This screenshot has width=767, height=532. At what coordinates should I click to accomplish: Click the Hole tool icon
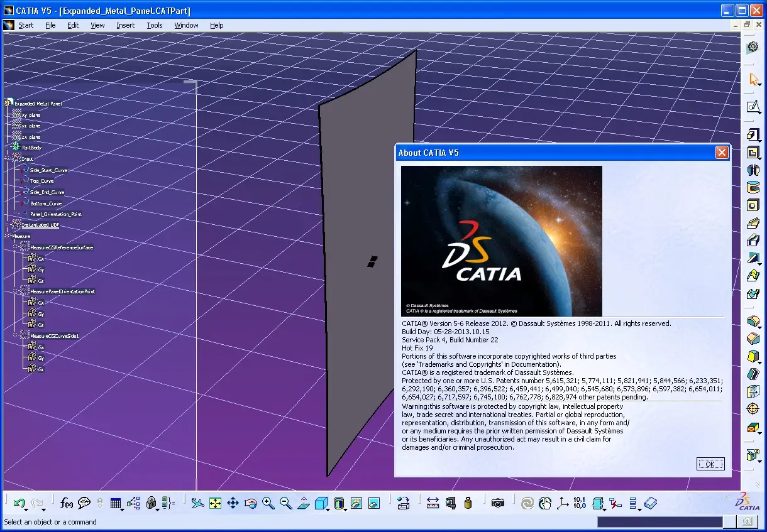point(753,205)
